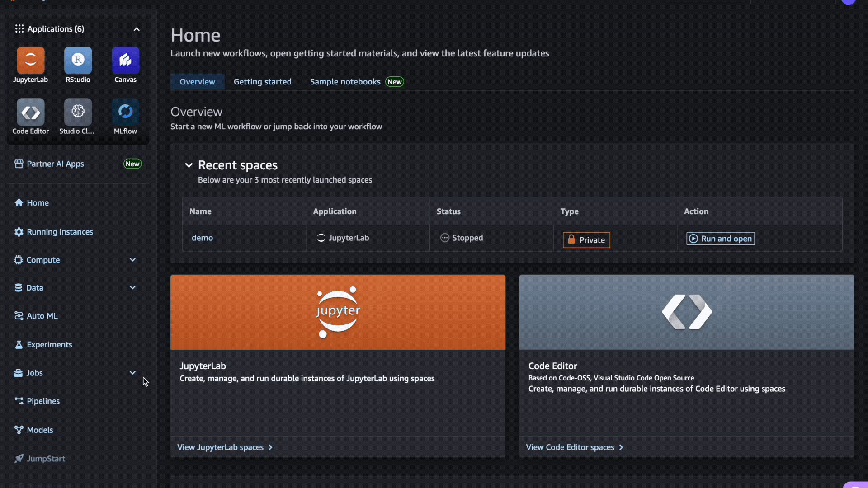868x488 pixels.
Task: Open the MLflow application icon
Action: [x=125, y=112]
